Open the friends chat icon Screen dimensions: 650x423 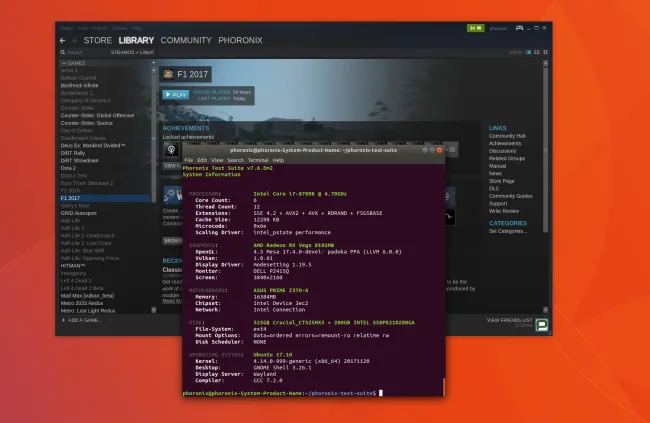(x=541, y=325)
